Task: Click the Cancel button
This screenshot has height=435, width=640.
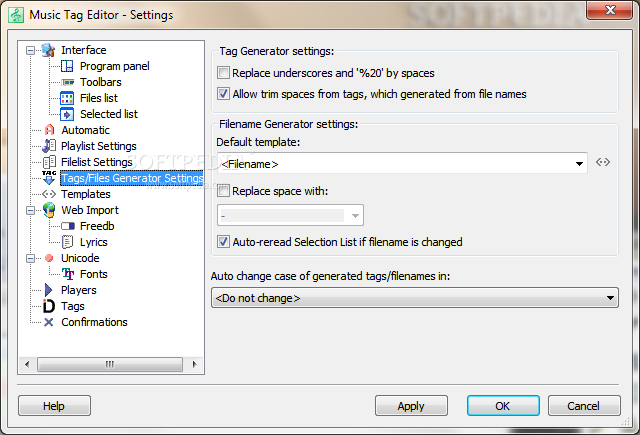Action: 584,406
